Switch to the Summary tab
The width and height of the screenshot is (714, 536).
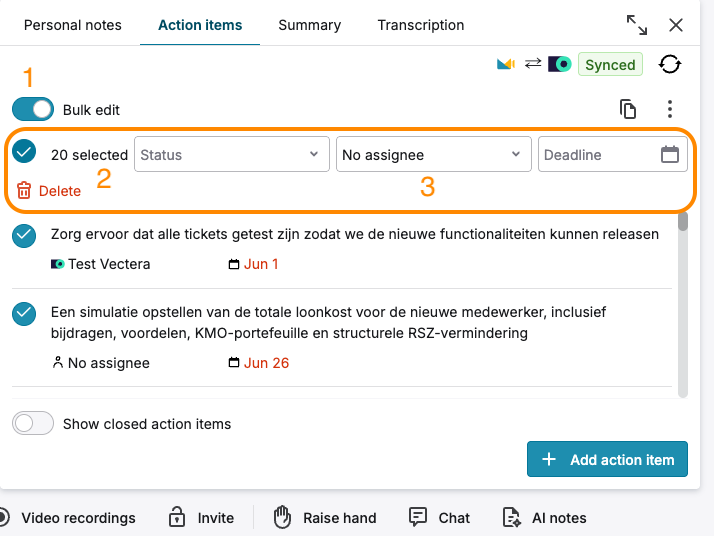[x=310, y=25]
